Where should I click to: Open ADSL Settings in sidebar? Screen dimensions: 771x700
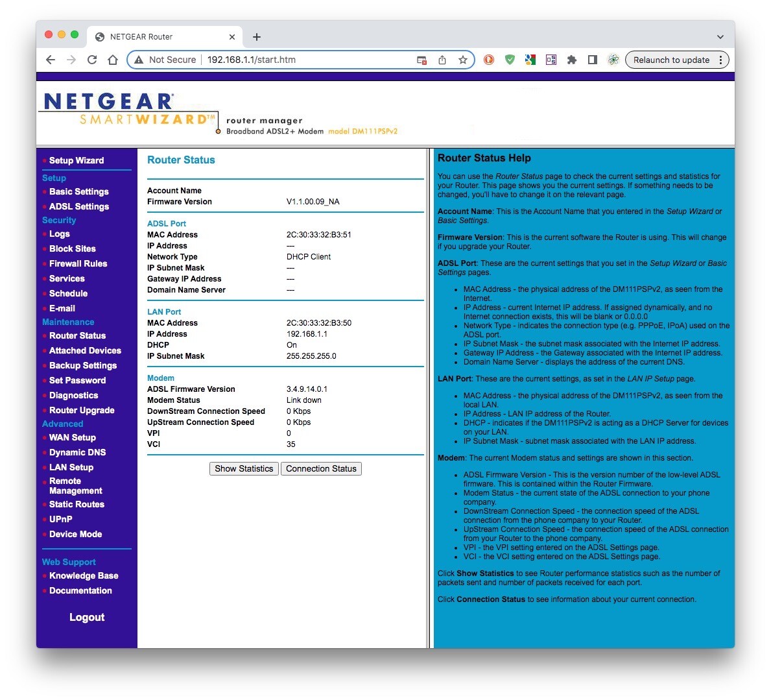(79, 206)
